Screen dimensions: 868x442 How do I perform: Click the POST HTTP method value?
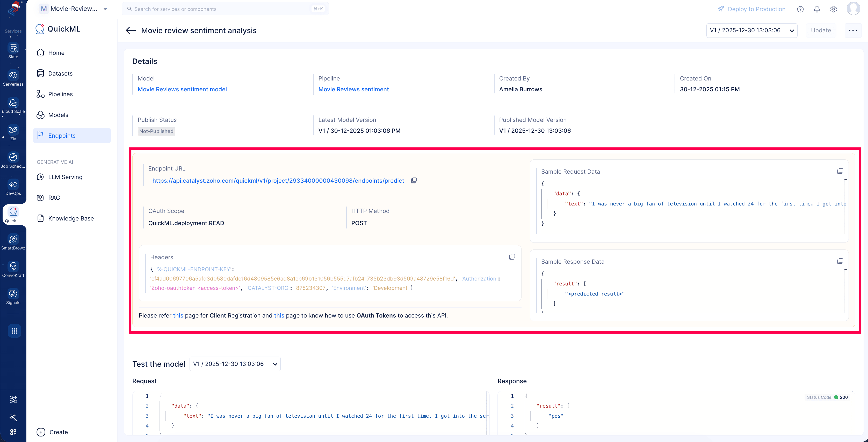[x=359, y=223]
